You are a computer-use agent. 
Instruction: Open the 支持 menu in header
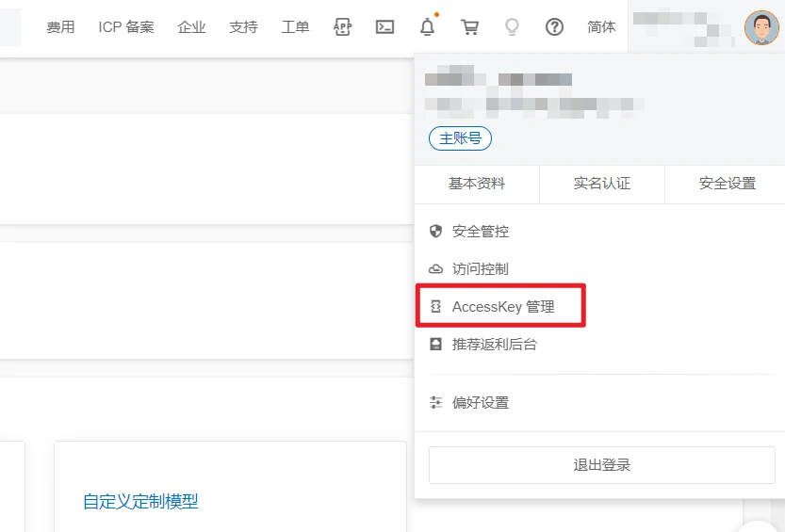pyautogui.click(x=243, y=27)
